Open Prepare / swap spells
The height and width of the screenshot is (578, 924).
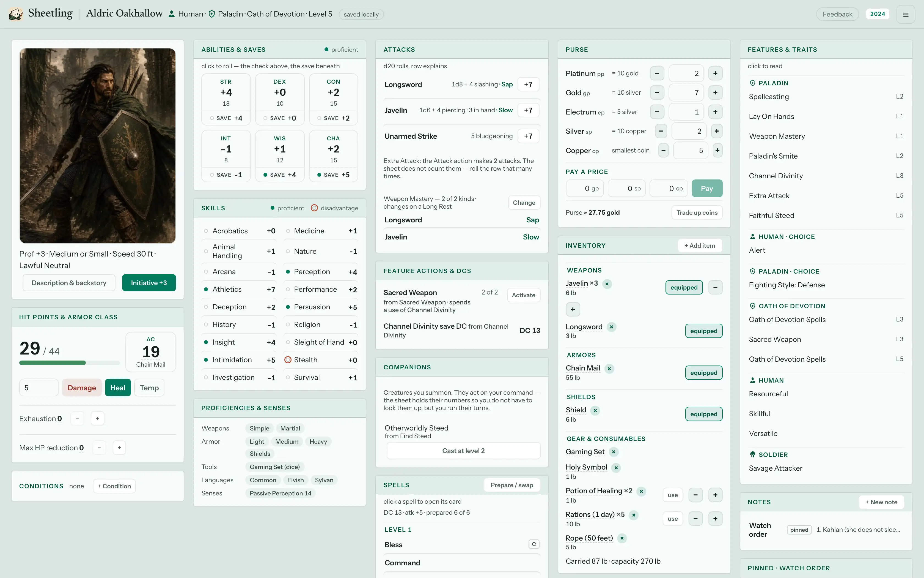pyautogui.click(x=512, y=485)
